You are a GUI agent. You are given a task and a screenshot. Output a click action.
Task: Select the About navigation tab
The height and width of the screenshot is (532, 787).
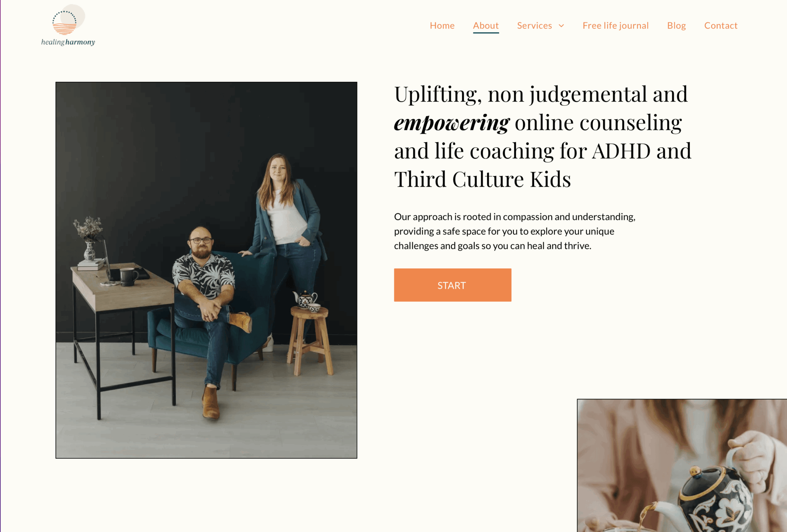pyautogui.click(x=486, y=25)
